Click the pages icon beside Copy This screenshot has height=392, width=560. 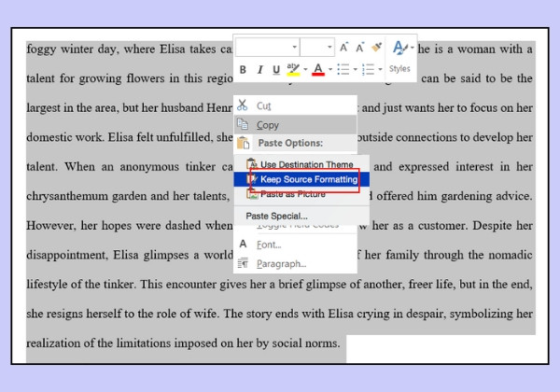[243, 124]
